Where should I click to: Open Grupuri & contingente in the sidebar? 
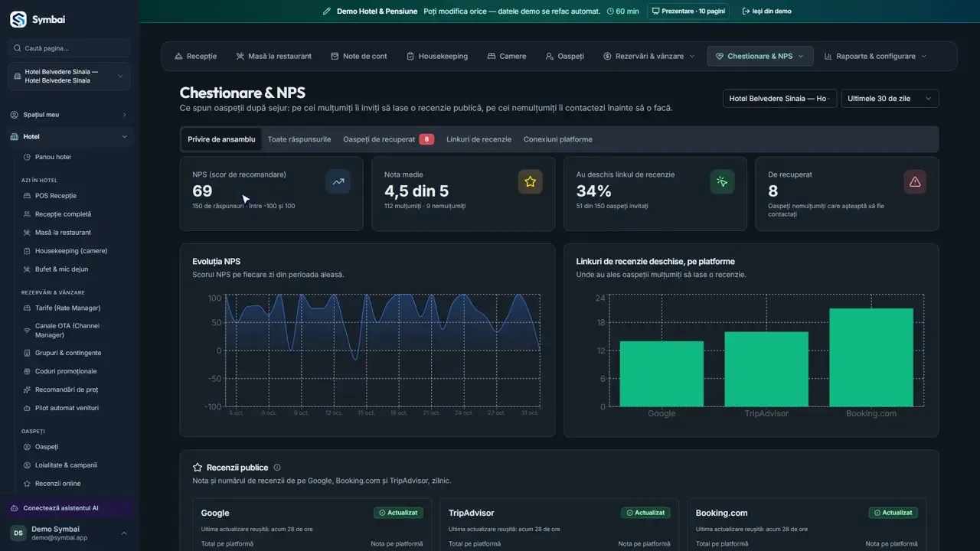point(70,353)
